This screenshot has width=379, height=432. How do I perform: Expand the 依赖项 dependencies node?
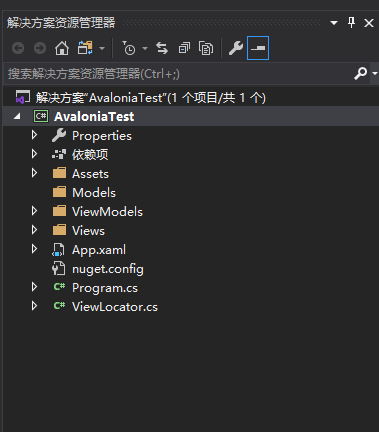[x=34, y=154]
